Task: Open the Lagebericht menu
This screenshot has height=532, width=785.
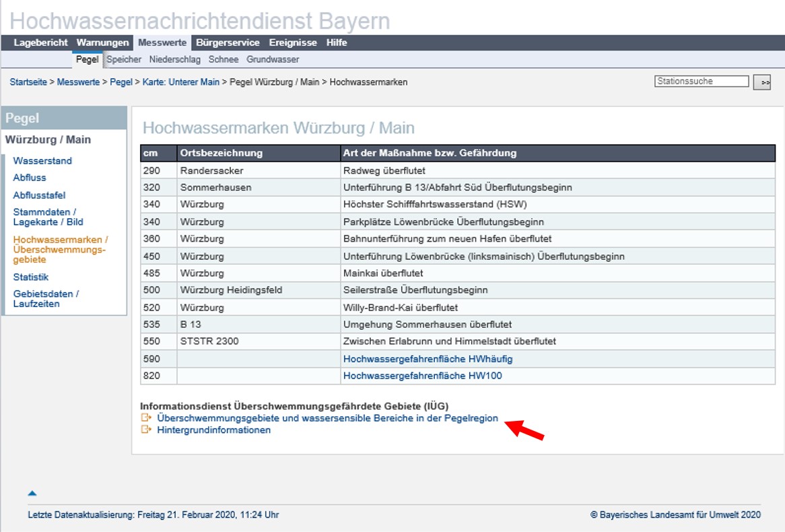Action: pos(40,42)
